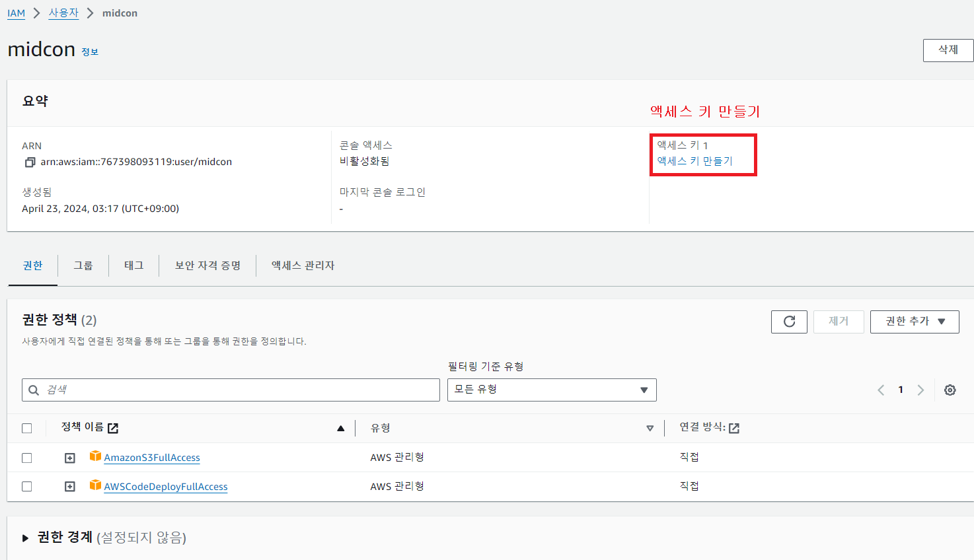Open the AWSCodeDeployFullAccess policy link
974x560 pixels.
(x=166, y=487)
